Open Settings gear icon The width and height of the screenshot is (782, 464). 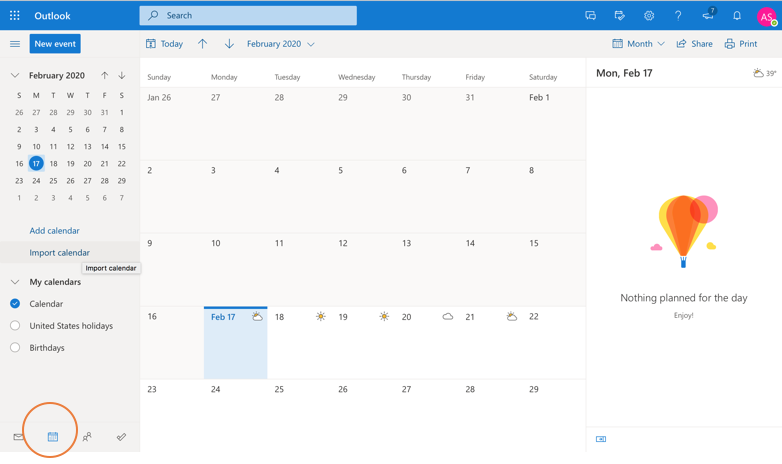pos(649,15)
